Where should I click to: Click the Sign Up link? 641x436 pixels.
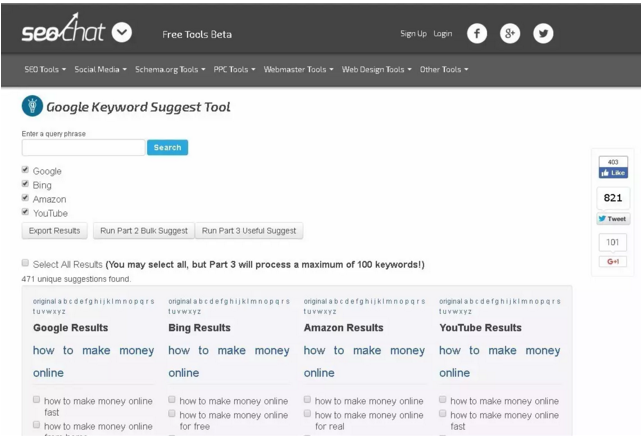[413, 34]
